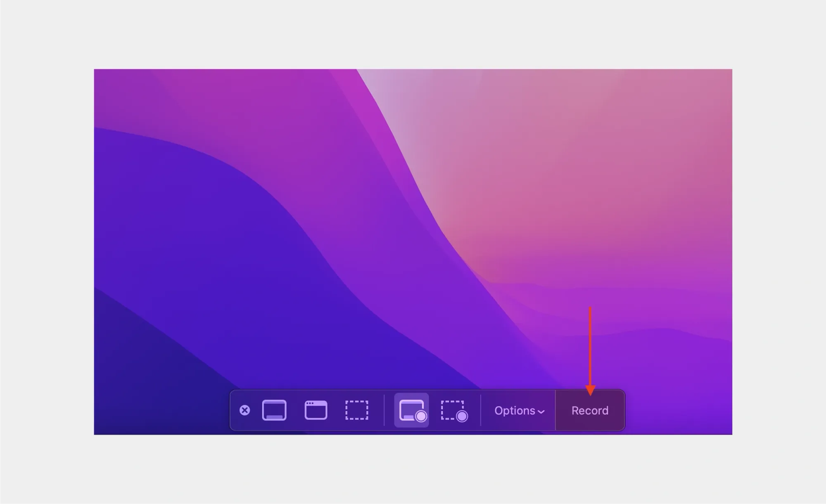Click the Options text label

(x=515, y=411)
